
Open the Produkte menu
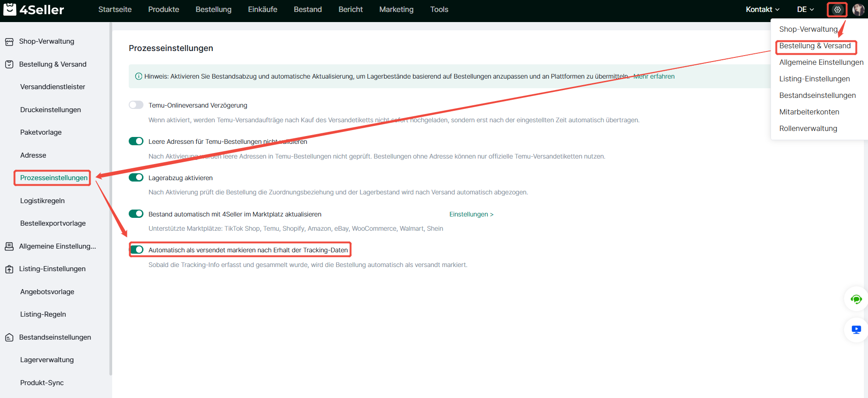164,9
